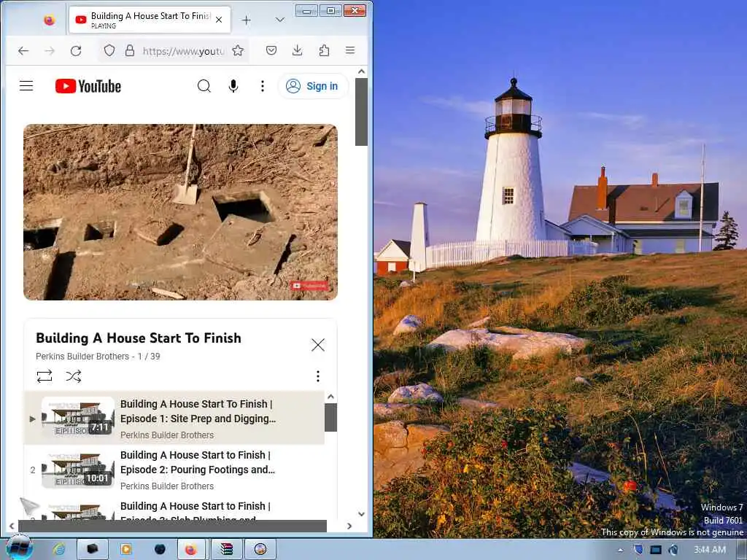Show hidden tray icons arrow
The height and width of the screenshot is (560, 747).
point(620,550)
